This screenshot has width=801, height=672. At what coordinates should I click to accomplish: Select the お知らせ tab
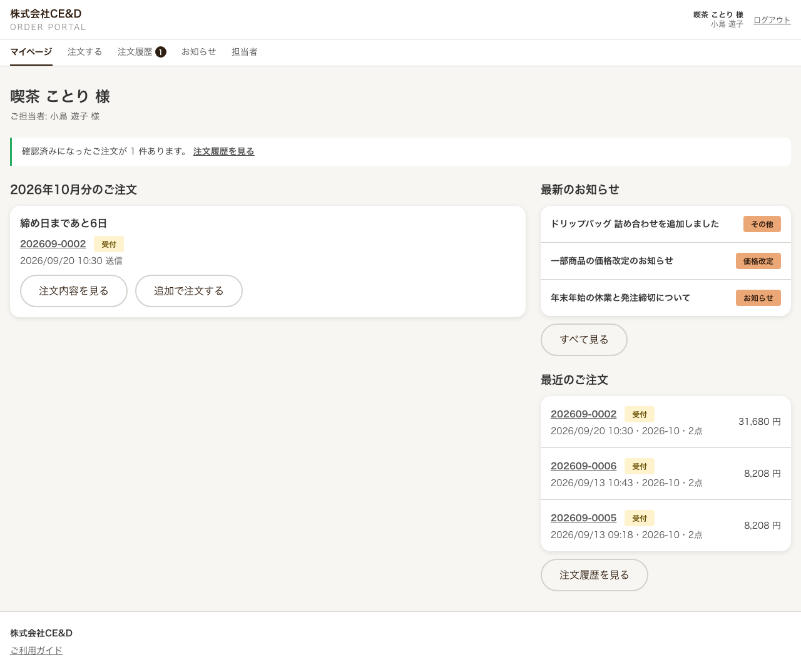pos(199,52)
